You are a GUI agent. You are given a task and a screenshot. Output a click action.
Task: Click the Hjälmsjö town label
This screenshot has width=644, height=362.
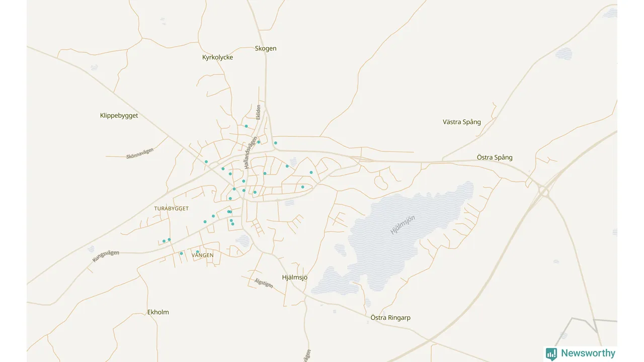[294, 278]
